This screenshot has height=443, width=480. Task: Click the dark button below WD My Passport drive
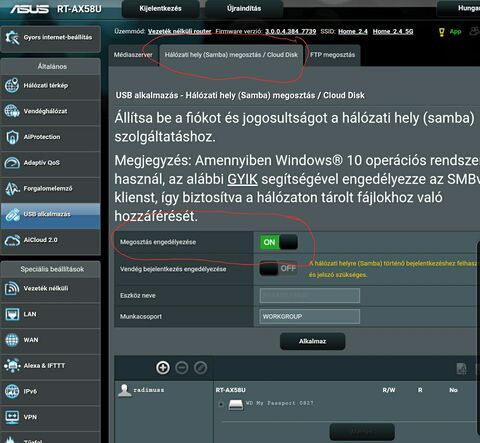pos(362,432)
